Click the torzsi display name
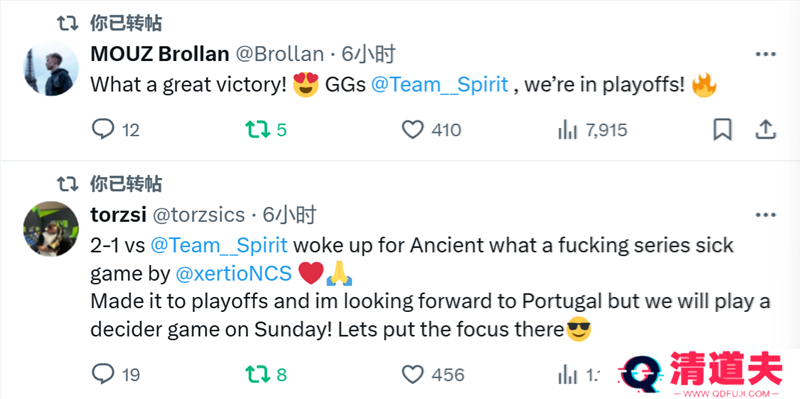 (x=118, y=215)
